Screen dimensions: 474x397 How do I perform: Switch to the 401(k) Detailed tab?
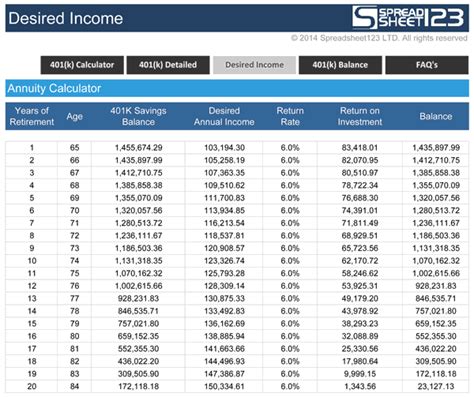[x=168, y=65]
